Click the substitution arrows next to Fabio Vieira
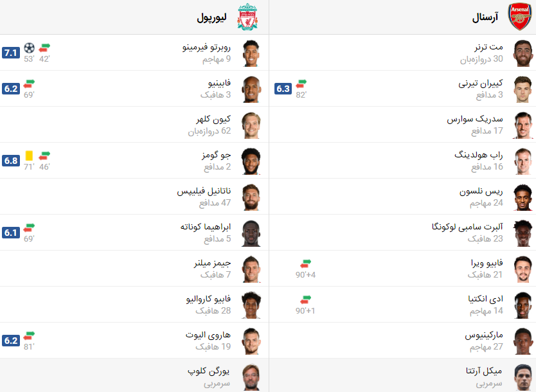The height and width of the screenshot is (392, 536). pyautogui.click(x=303, y=263)
